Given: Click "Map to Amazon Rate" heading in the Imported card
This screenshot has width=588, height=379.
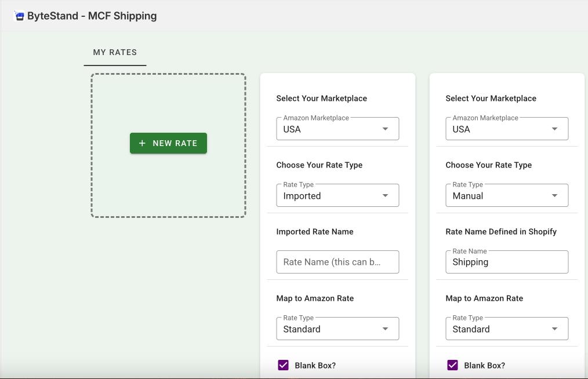Looking at the screenshot, I should point(315,298).
